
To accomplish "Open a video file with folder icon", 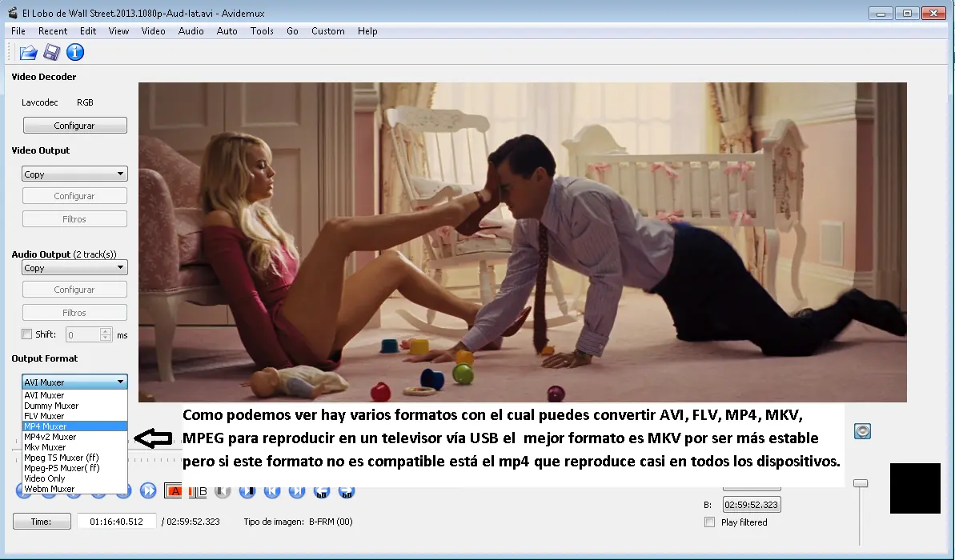I will 28,52.
